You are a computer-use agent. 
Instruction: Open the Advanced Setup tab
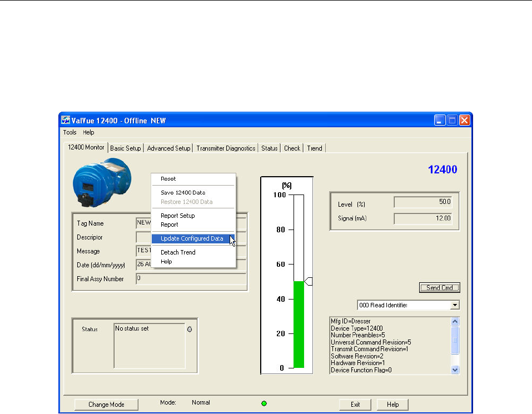point(168,148)
